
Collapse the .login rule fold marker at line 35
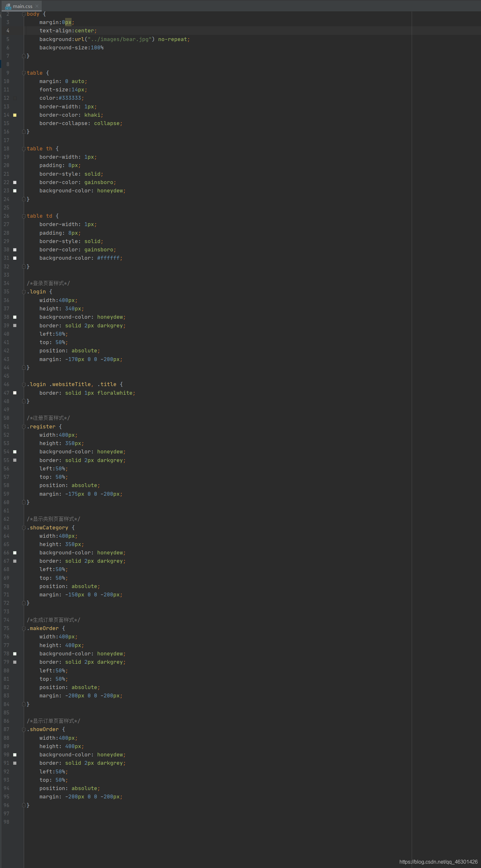pyautogui.click(x=24, y=292)
